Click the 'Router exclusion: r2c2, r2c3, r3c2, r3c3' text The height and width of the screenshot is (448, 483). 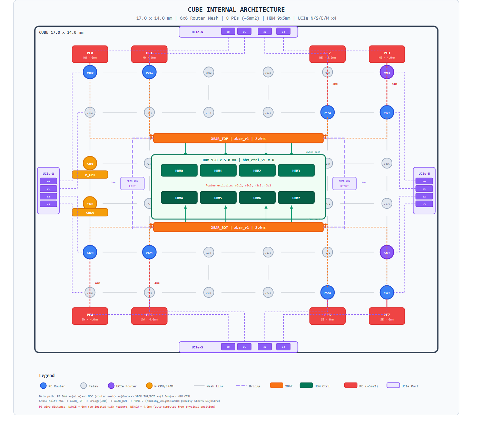[x=238, y=185]
